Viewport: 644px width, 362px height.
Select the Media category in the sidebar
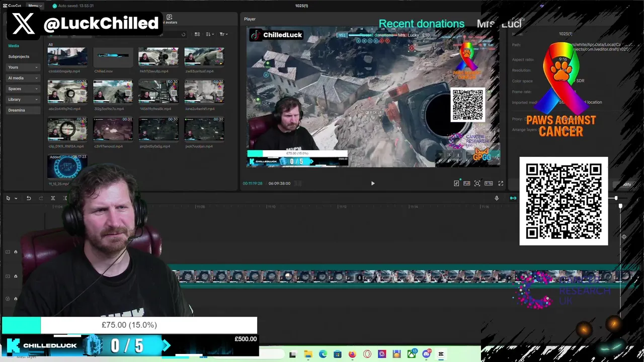14,46
